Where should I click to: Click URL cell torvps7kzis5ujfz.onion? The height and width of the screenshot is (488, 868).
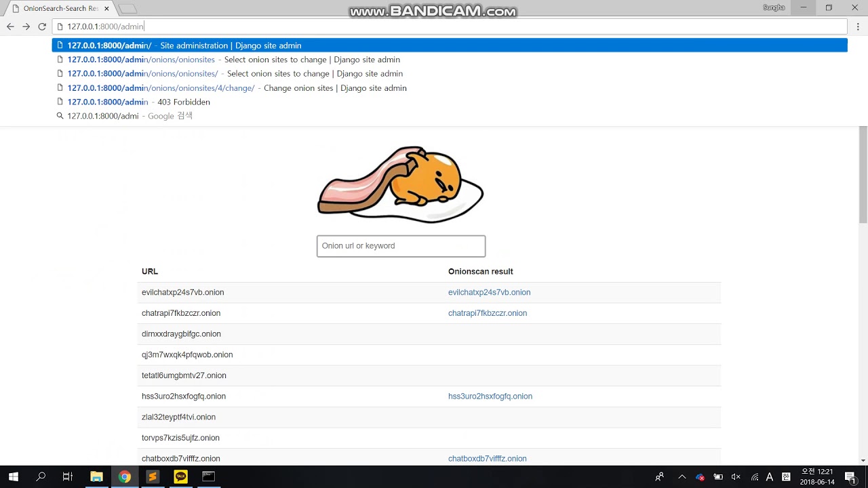click(180, 438)
